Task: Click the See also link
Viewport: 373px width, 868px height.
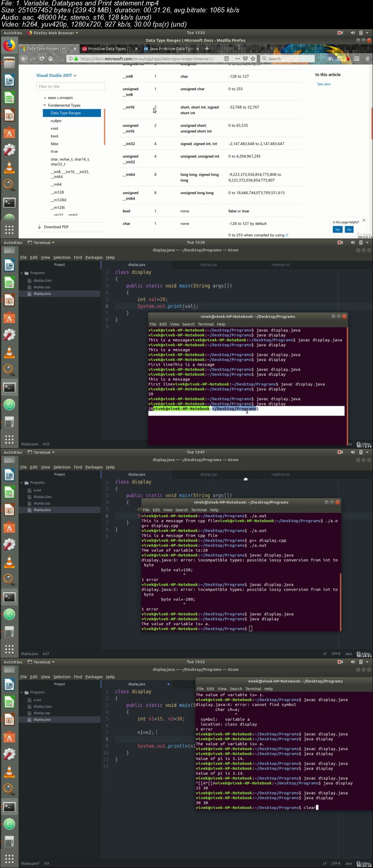Action: [324, 84]
